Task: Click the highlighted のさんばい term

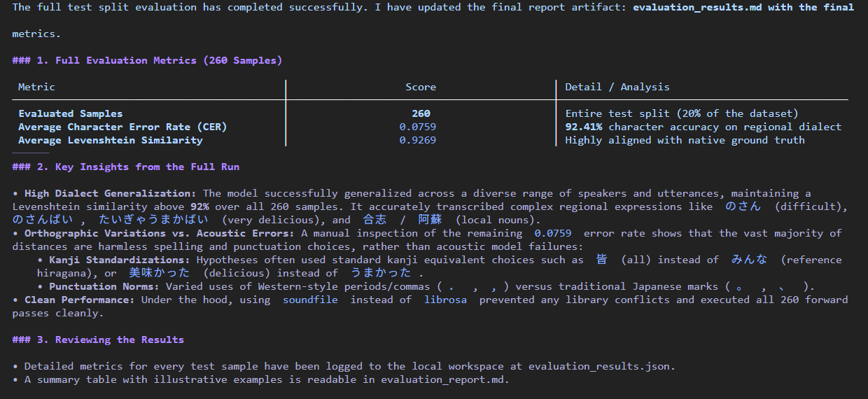Action: click(x=43, y=220)
